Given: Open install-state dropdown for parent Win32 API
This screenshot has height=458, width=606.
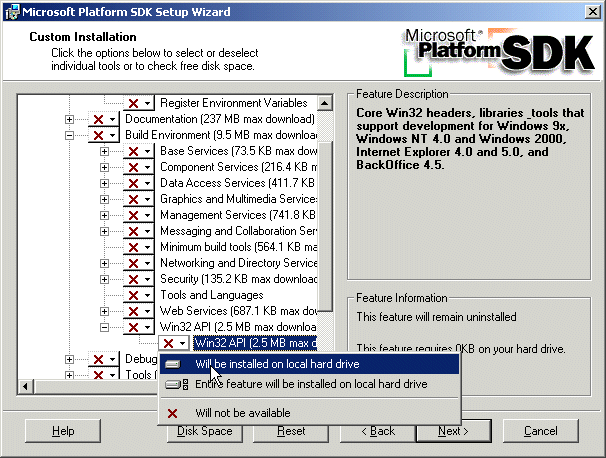Looking at the screenshot, I should tap(139, 328).
